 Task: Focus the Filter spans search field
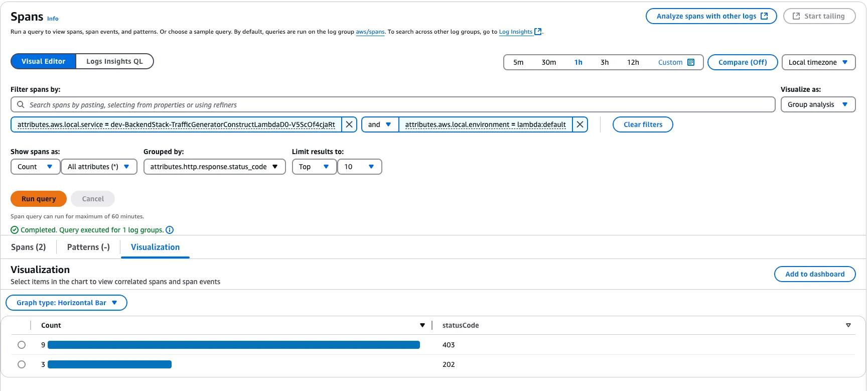click(392, 104)
